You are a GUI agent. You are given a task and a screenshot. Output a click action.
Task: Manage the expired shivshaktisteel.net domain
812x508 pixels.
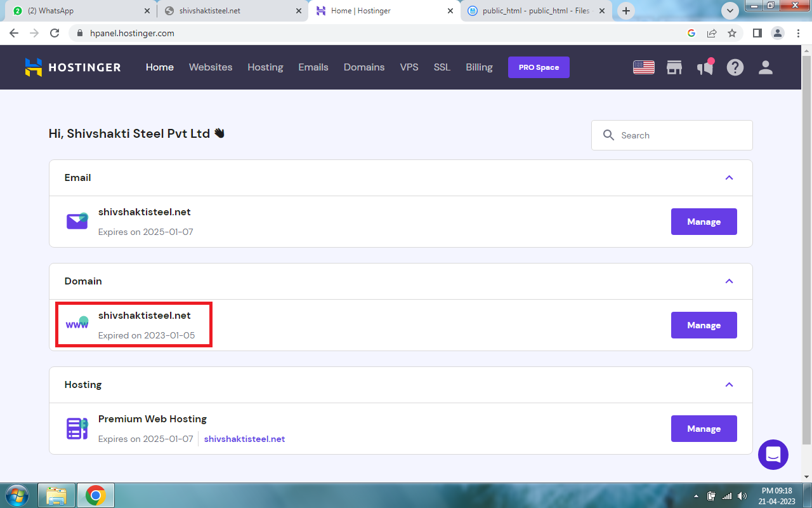704,325
